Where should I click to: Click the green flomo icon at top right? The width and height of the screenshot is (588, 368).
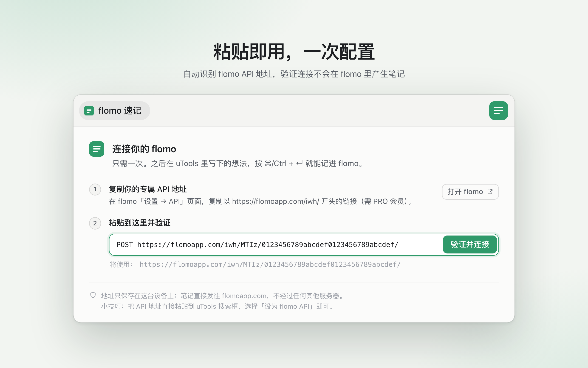498,110
